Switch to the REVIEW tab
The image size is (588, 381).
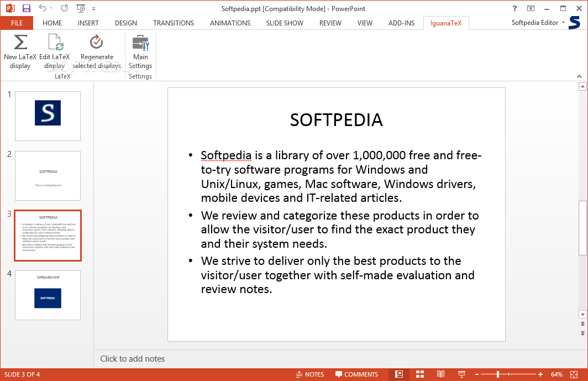click(330, 23)
